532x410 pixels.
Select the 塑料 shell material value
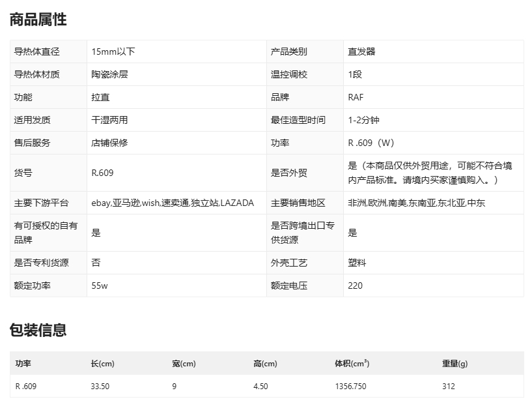click(x=357, y=263)
